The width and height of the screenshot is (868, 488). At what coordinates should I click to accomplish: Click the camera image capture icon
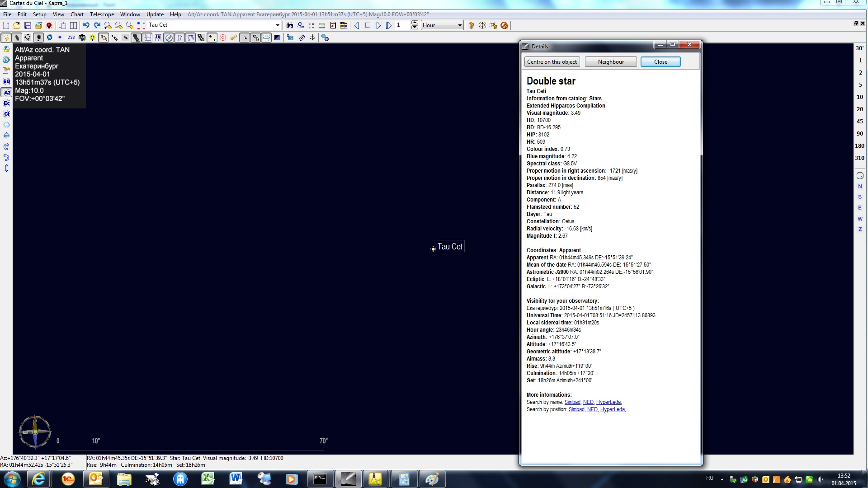(82, 38)
